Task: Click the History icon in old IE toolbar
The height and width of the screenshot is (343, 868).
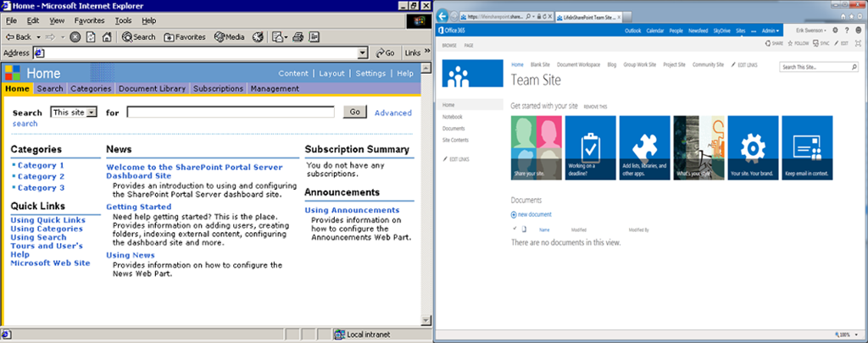Action: (x=258, y=37)
